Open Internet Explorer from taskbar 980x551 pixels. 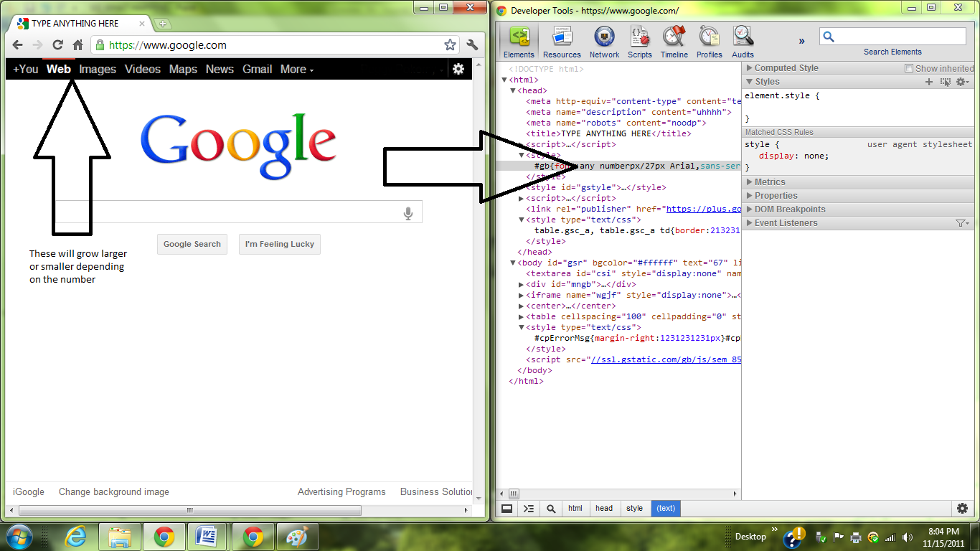pos(76,537)
